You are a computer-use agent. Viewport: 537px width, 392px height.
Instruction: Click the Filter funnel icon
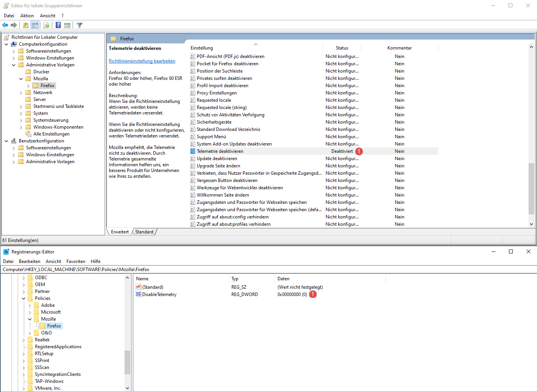click(x=80, y=25)
